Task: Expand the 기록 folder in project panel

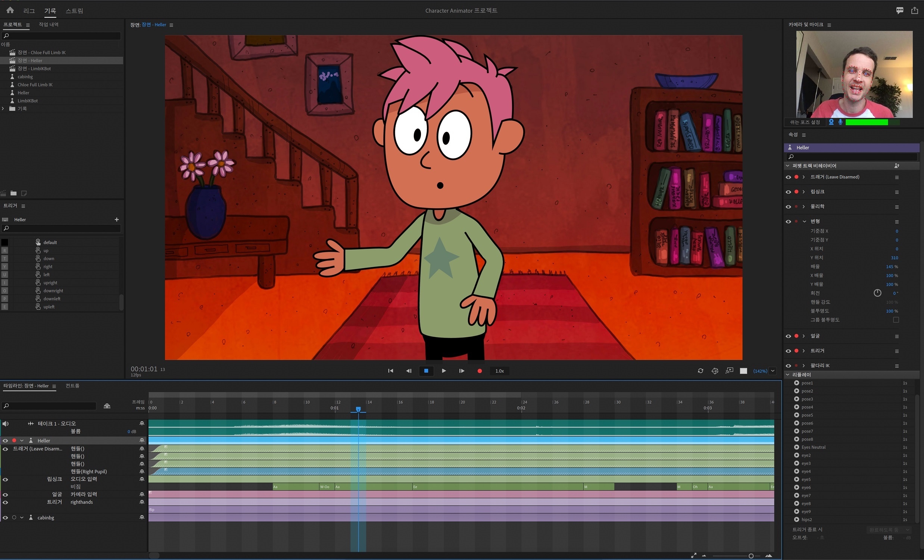Action: click(3, 109)
